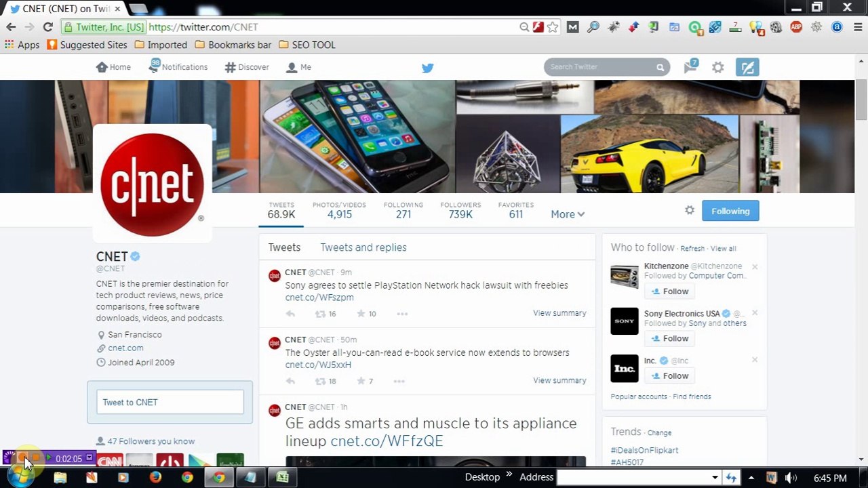The height and width of the screenshot is (488, 868).
Task: Open the Favorites 611 stat
Action: click(x=516, y=210)
